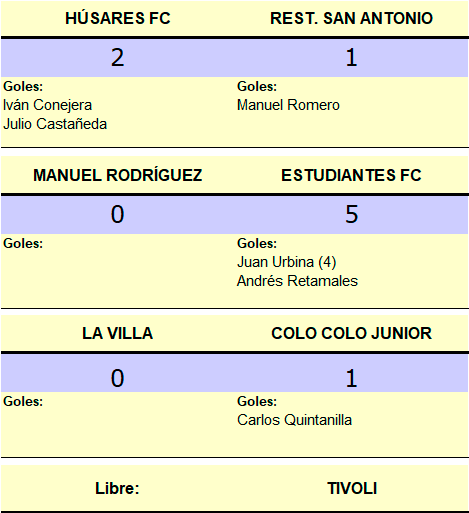Click the LA VILLA team header
The width and height of the screenshot is (469, 513).
click(x=118, y=333)
